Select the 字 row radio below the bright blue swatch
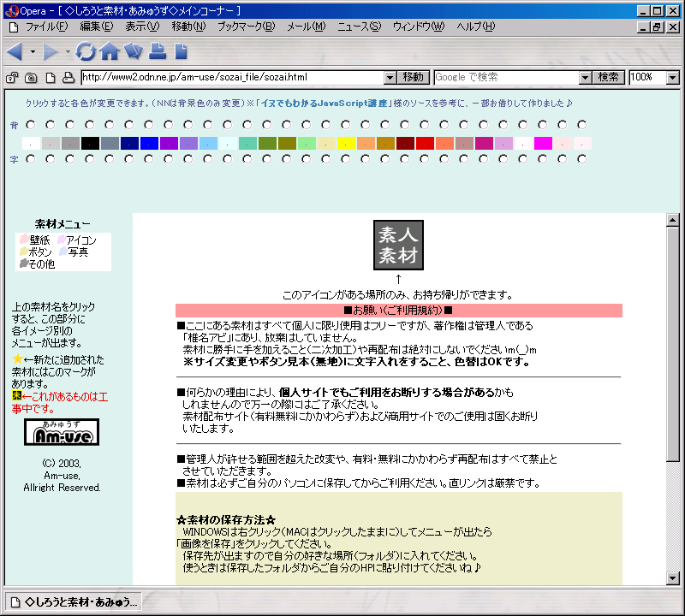This screenshot has height=616, width=685. point(148,159)
